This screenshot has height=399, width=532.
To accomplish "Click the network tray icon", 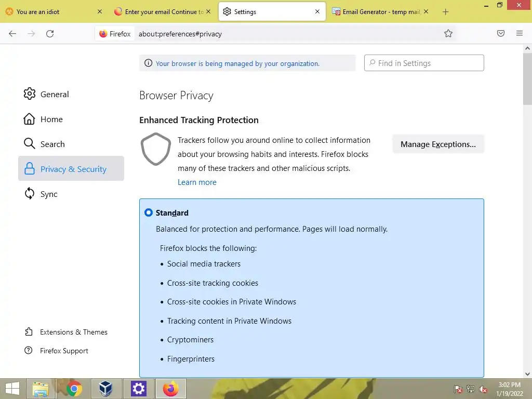I will (471, 389).
